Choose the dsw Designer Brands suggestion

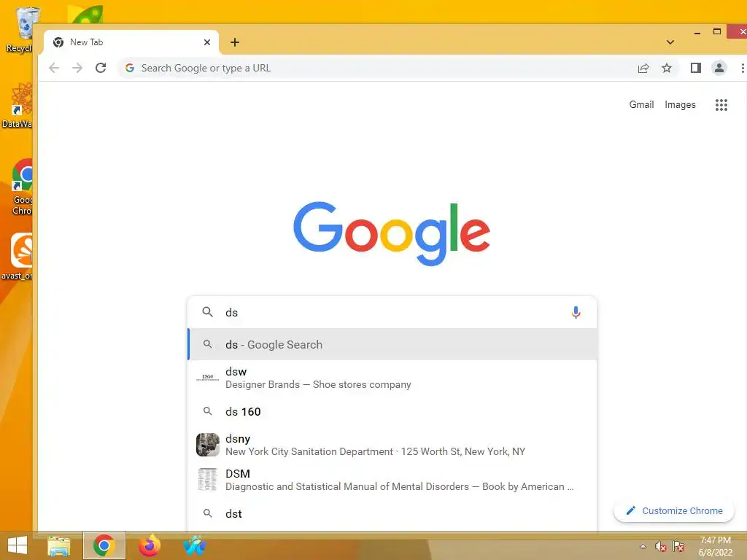pos(392,378)
